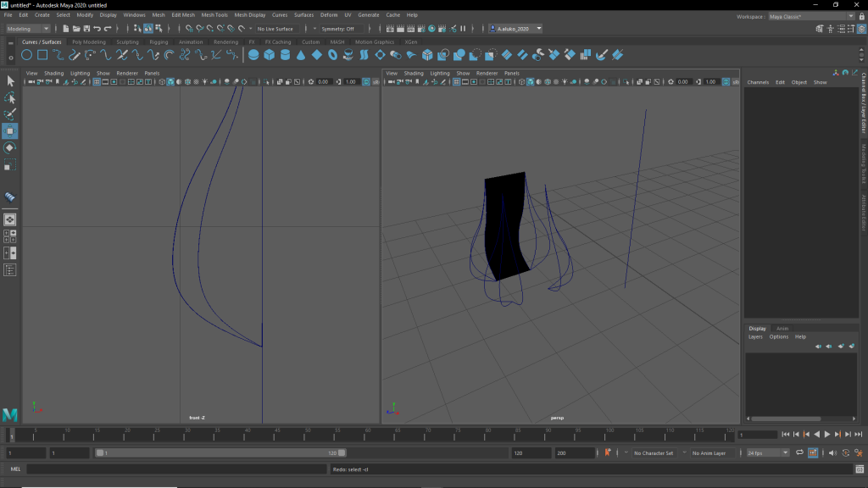
Task: Select the Rotate tool in the toolbox
Action: pos(10,147)
